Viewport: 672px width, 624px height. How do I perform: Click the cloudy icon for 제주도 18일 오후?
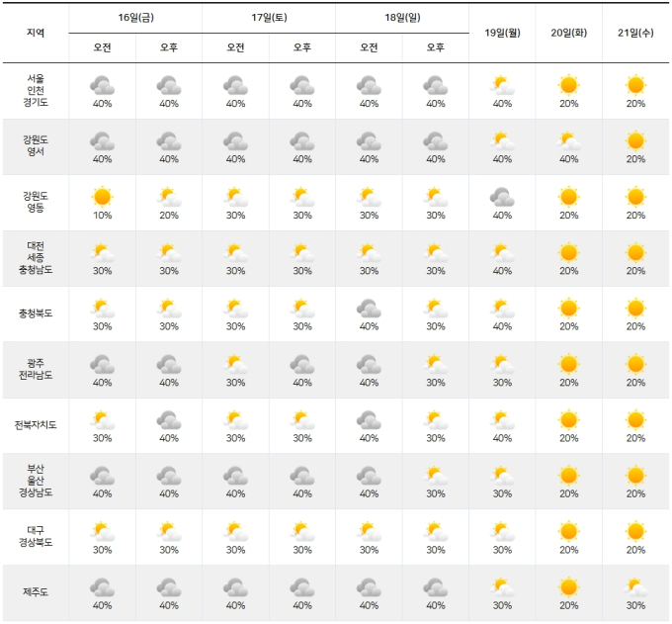tap(436, 587)
